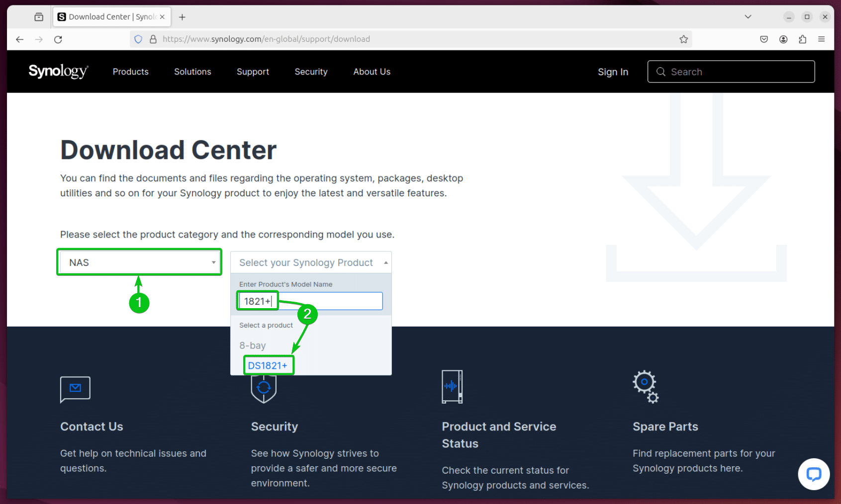
Task: Toggle the bookmark star for this page
Action: click(x=683, y=39)
